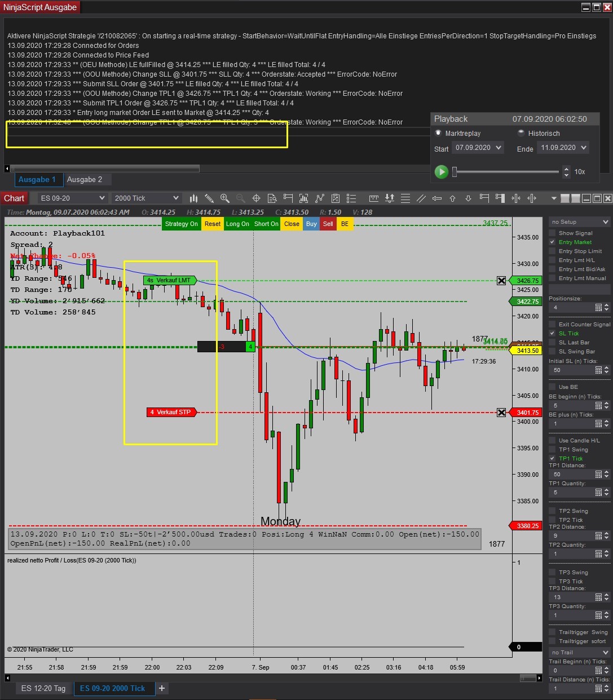The width and height of the screenshot is (613, 700).
Task: Click the down arrow icon in chart toolbar
Action: coord(468,198)
